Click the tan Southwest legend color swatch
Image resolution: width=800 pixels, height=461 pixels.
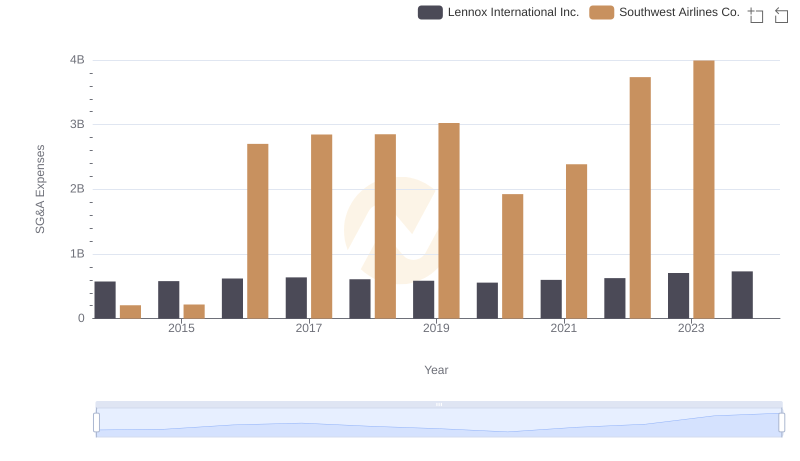click(x=602, y=13)
